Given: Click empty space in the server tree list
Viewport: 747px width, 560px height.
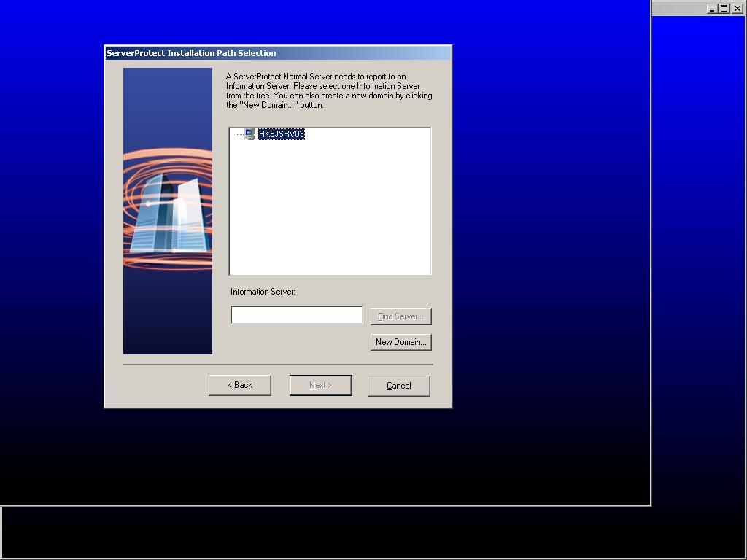Looking at the screenshot, I should coord(330,211).
